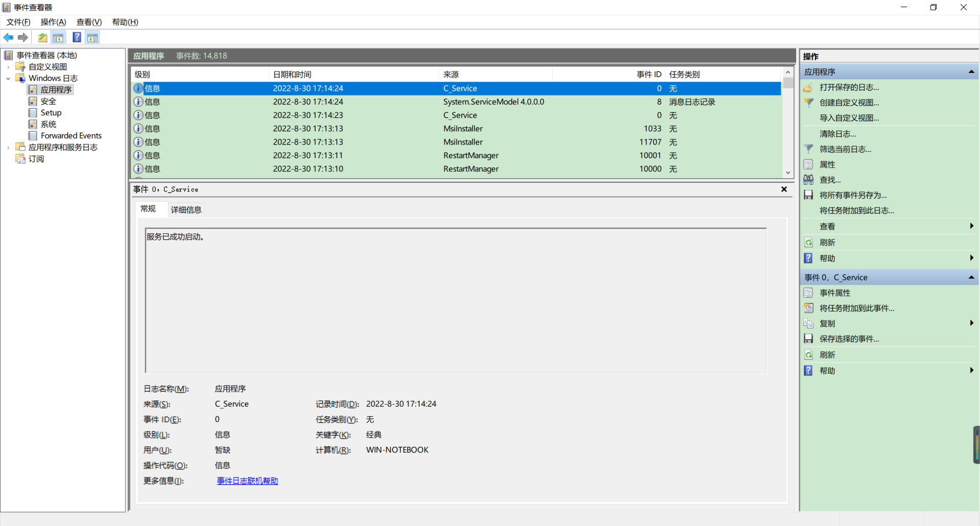Image resolution: width=980 pixels, height=526 pixels.
Task: Collapse the Windows 日志 tree node
Action: [x=8, y=79]
